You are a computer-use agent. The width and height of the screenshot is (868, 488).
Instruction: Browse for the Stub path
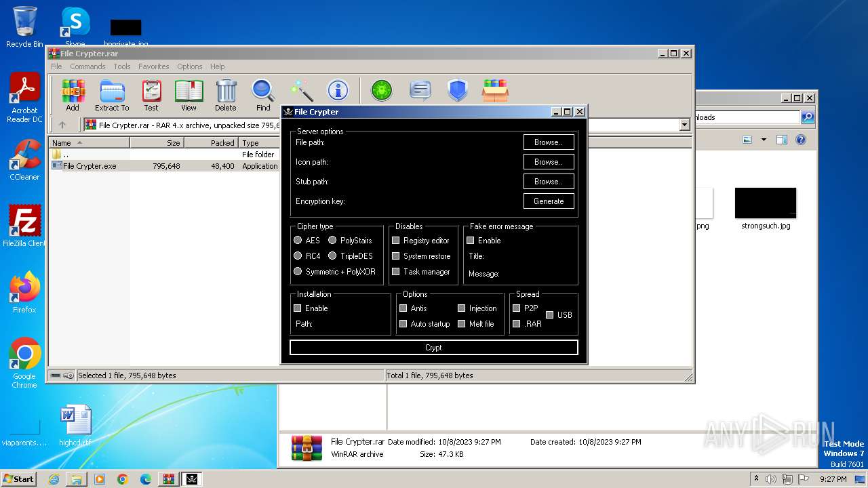click(549, 182)
